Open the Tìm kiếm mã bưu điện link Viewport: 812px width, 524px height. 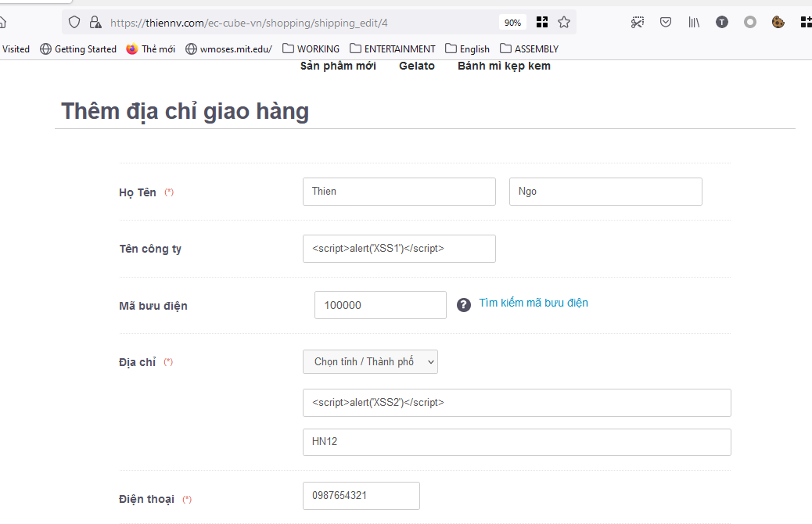coord(534,303)
